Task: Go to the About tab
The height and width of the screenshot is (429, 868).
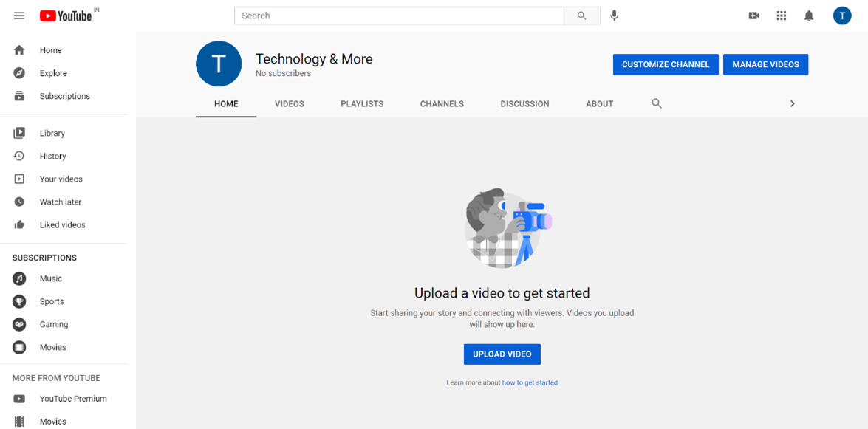Action: 599,104
